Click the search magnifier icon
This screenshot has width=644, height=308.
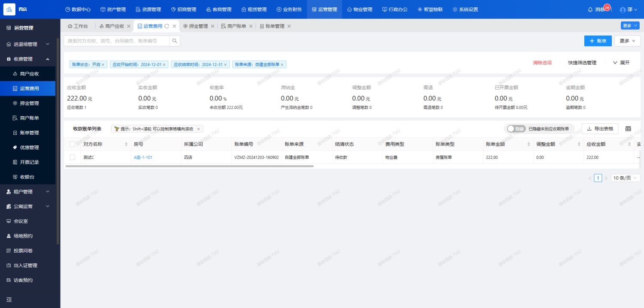[175, 41]
